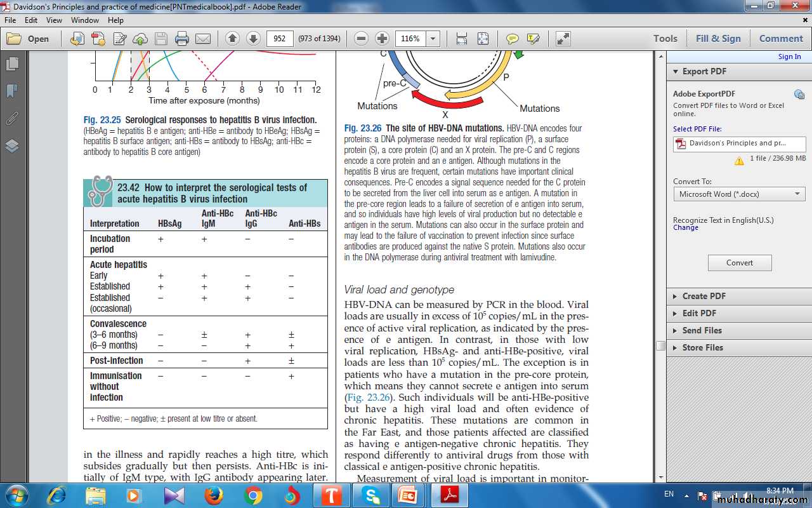Click the Change language link
This screenshot has width=812, height=508.
pos(685,227)
